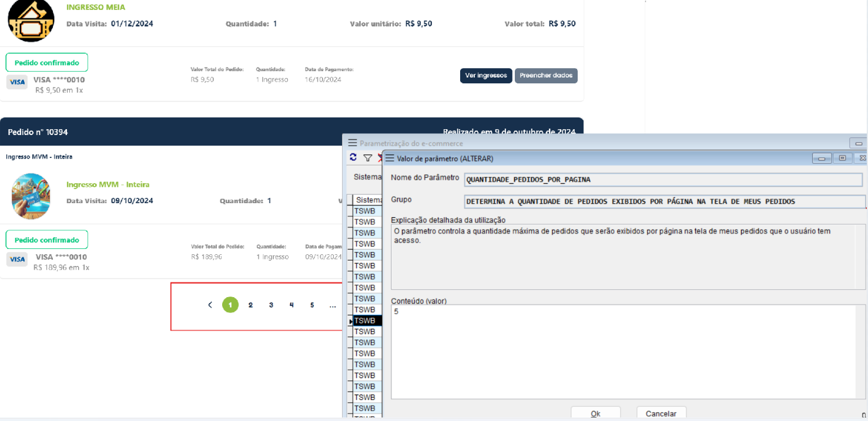Image resolution: width=868 pixels, height=421 pixels.
Task: Maximize the Valor de parâmetro dialog
Action: click(x=842, y=158)
